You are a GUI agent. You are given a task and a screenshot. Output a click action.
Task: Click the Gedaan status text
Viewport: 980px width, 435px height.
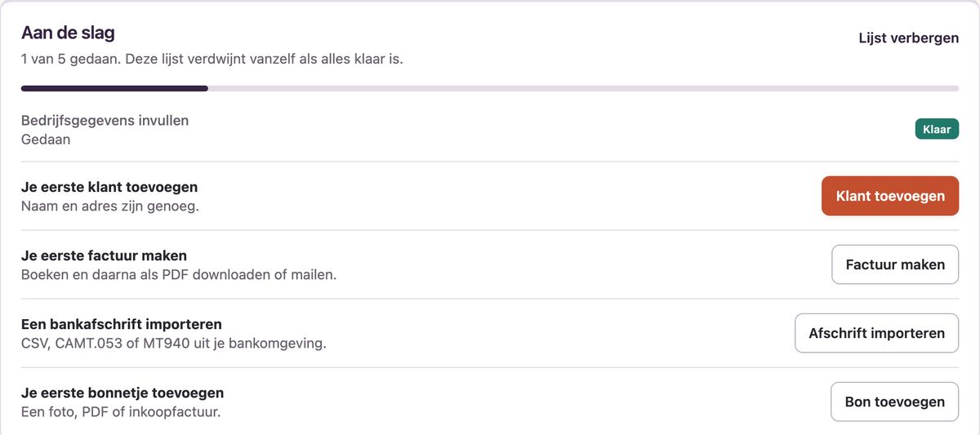tap(46, 140)
